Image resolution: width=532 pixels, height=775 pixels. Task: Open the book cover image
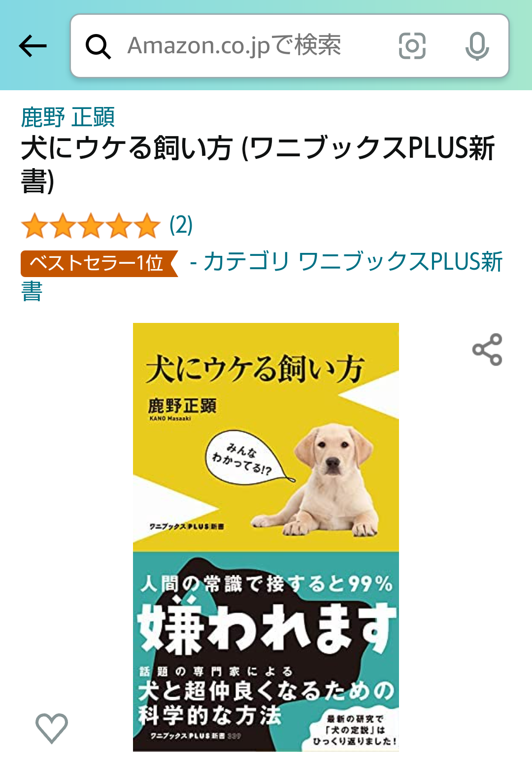(x=266, y=537)
